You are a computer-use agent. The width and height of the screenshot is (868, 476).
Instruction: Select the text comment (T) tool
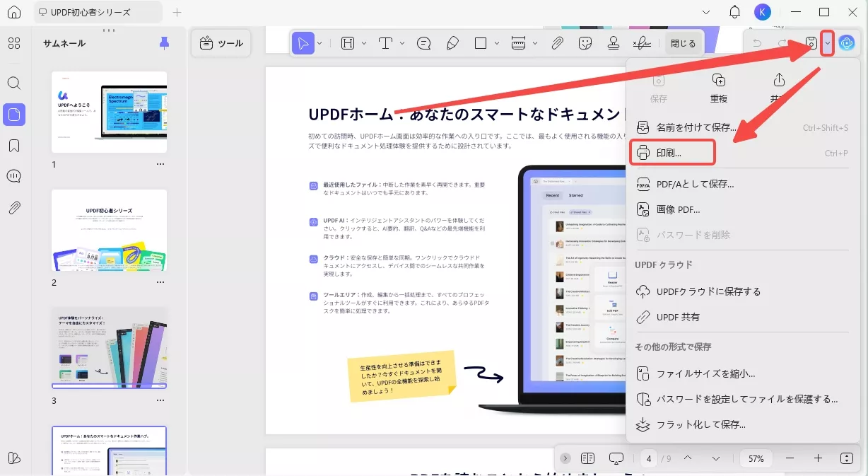coord(386,43)
